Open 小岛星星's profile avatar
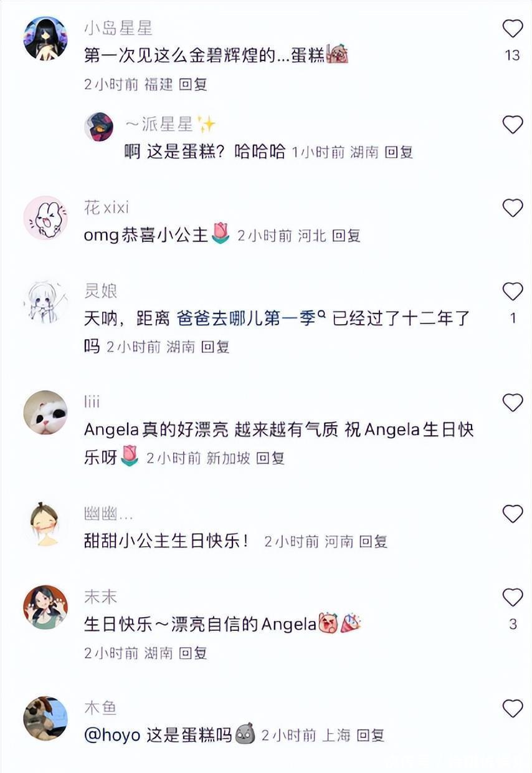The image size is (532, 773). pos(45,39)
